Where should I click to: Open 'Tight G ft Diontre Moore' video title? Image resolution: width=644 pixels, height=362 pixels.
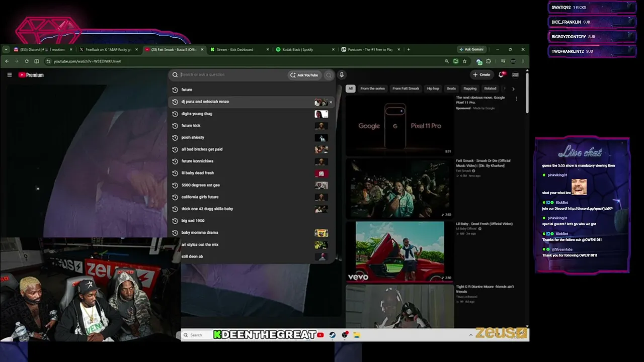[485, 289]
